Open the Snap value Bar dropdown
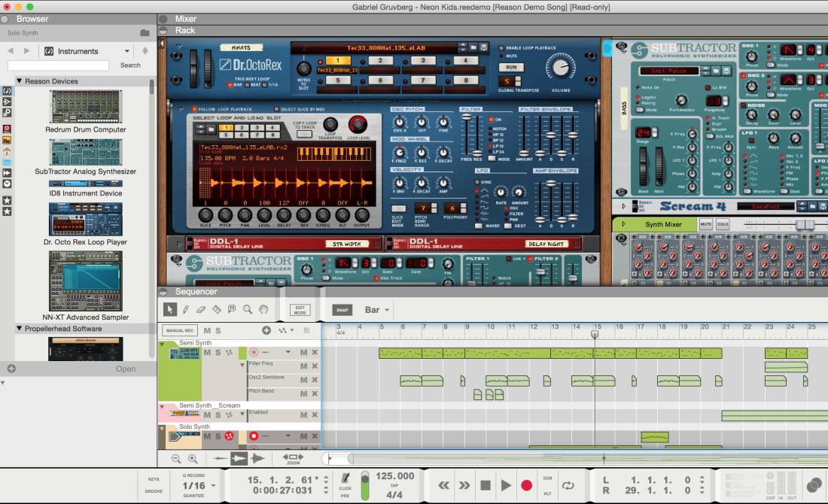Viewport: 828px width, 504px height. pyautogui.click(x=377, y=310)
